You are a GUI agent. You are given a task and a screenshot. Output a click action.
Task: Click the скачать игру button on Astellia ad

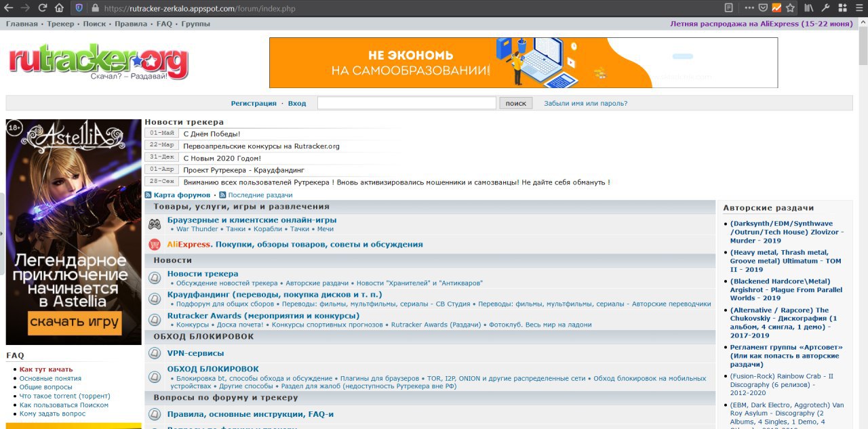click(x=75, y=322)
